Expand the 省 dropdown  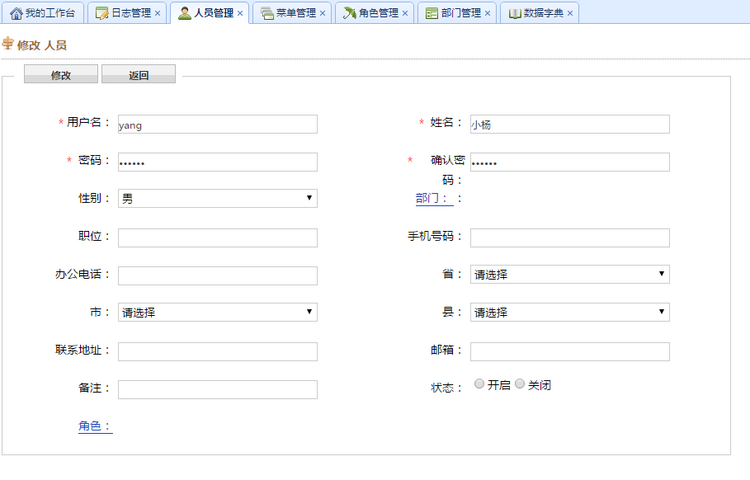(570, 274)
